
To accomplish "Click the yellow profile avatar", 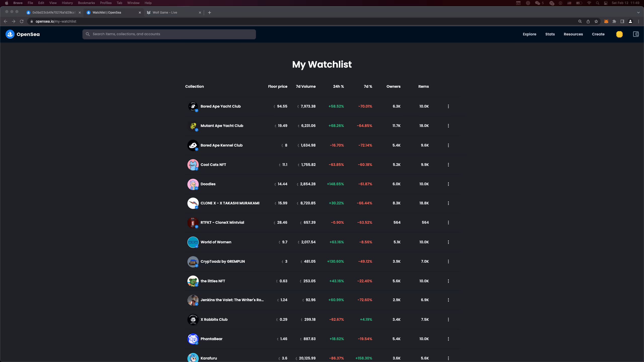I will point(619,34).
